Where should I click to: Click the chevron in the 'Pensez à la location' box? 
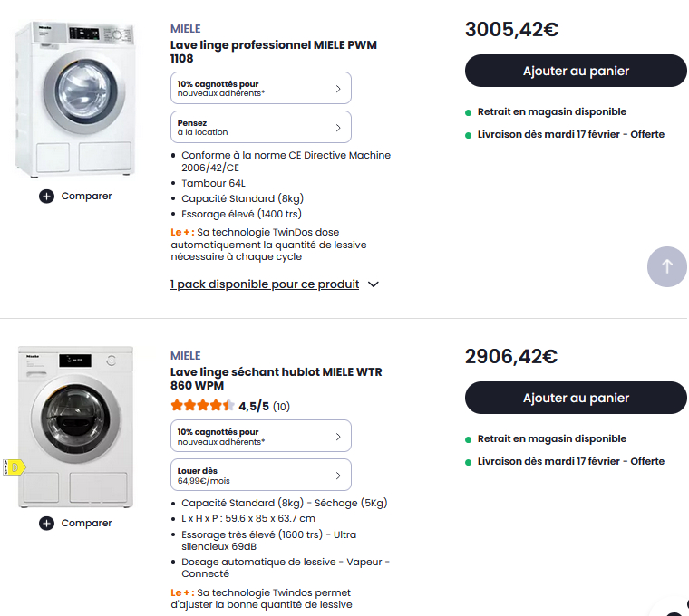coord(338,127)
